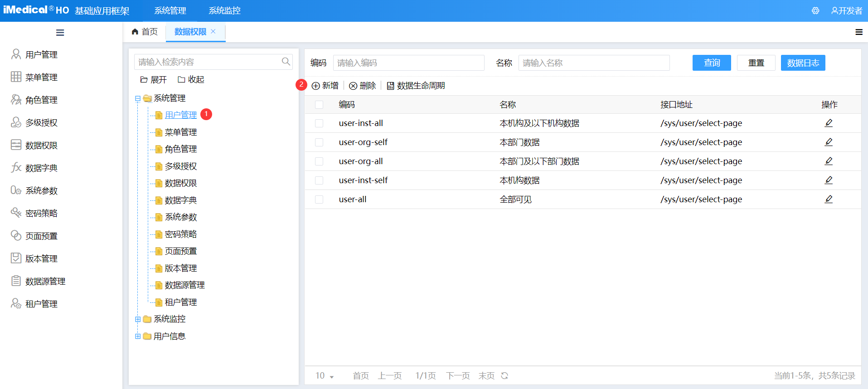Viewport: 868px width, 389px height.
Task: Open the page size dropdown showing 10
Action: (x=325, y=376)
